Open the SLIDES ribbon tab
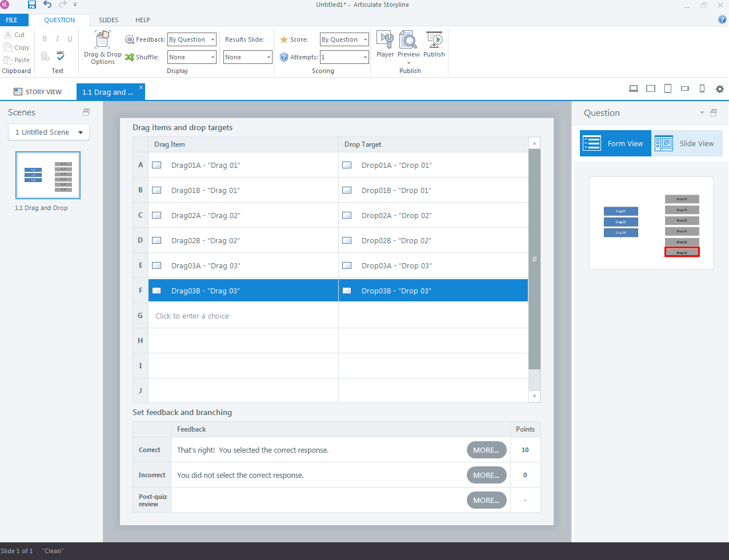Viewport: 729px width, 560px height. 109,20
